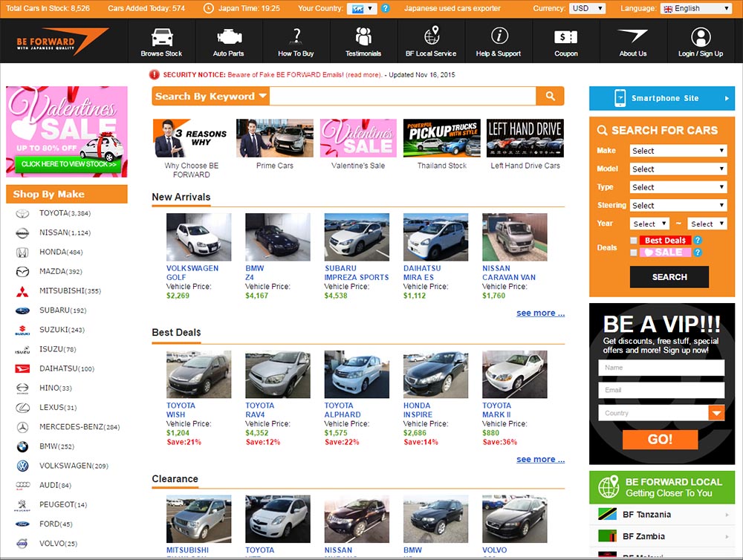The image size is (743, 560).
Task: Open the Steering dropdown in Search For Cars
Action: [x=678, y=206]
